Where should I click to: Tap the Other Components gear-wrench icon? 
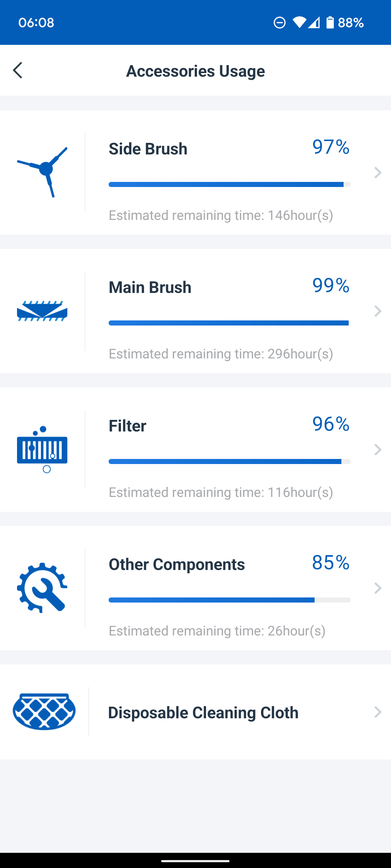click(42, 588)
